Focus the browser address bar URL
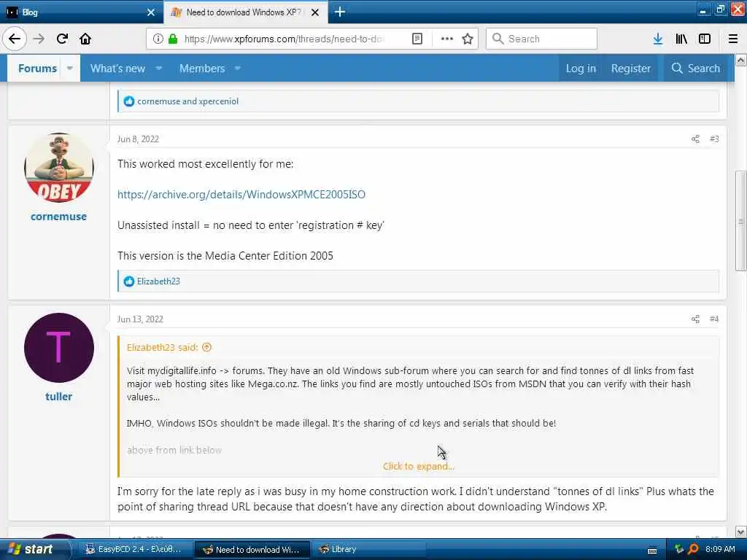747x560 pixels. (x=285, y=39)
